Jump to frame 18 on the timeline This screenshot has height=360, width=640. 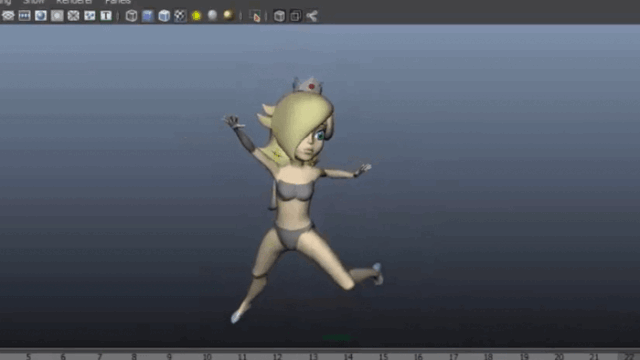point(489,356)
